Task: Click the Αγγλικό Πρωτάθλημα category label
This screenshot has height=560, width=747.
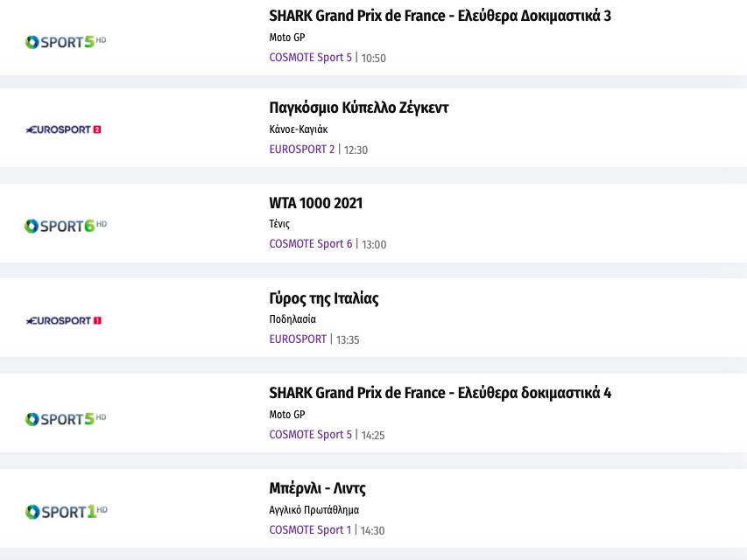Action: point(314,510)
